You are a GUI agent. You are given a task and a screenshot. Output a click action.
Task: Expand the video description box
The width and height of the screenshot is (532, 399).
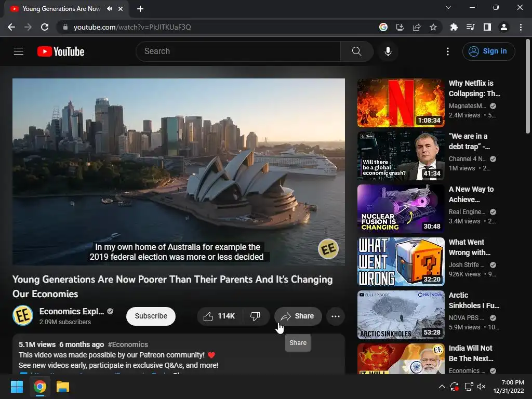(x=179, y=354)
